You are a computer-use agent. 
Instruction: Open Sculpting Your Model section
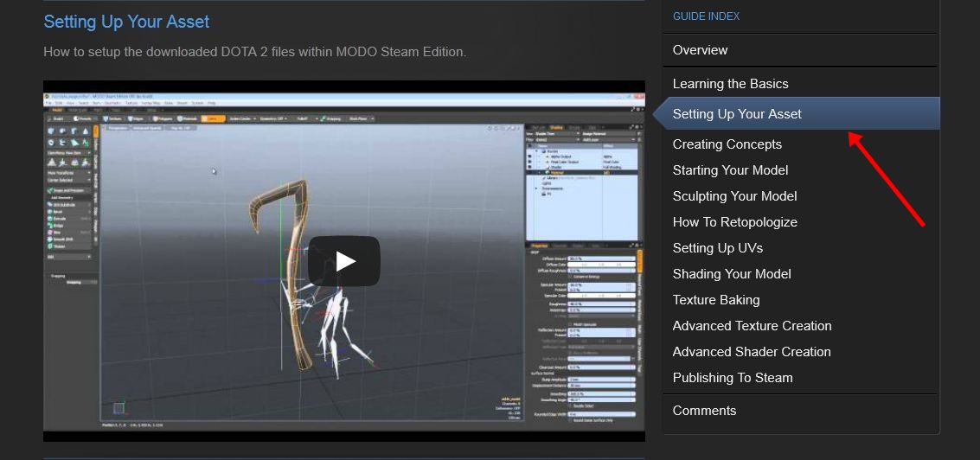[734, 196]
